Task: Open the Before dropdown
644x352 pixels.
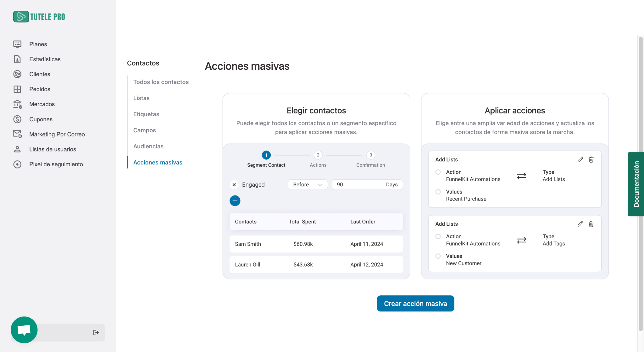Action: (x=308, y=184)
